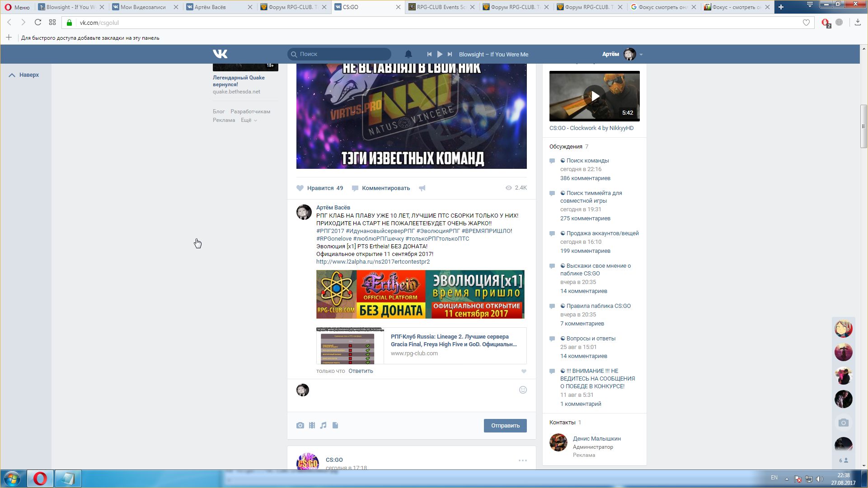Open the Opera Меню button
The image size is (868, 488).
click(x=17, y=7)
